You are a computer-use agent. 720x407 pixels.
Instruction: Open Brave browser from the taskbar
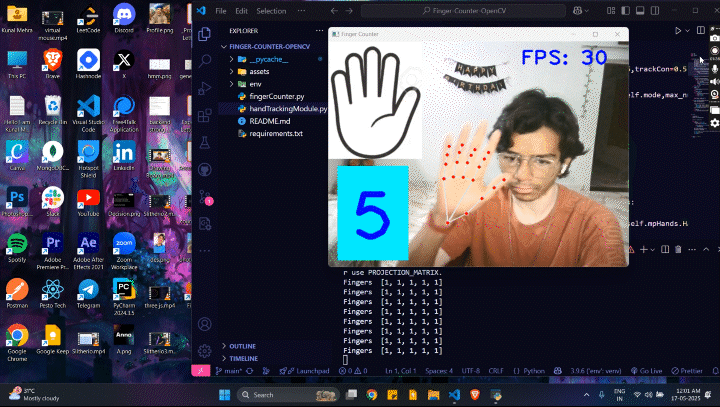coord(475,395)
